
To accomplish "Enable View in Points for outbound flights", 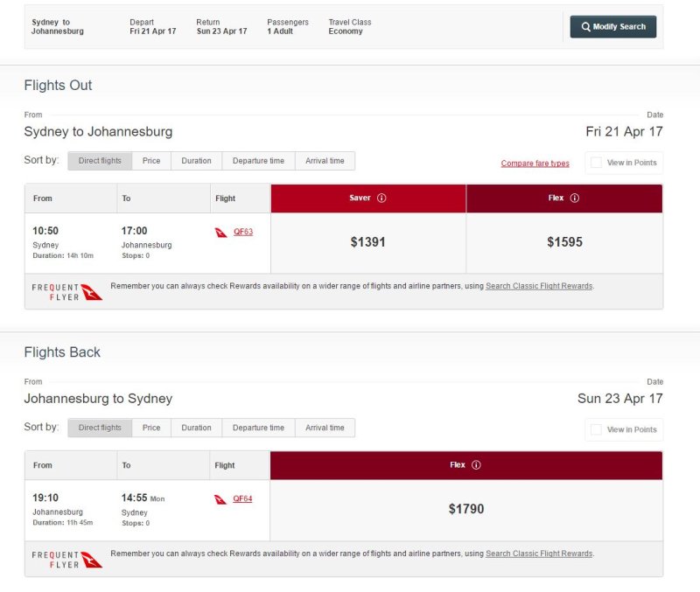I will coord(596,163).
